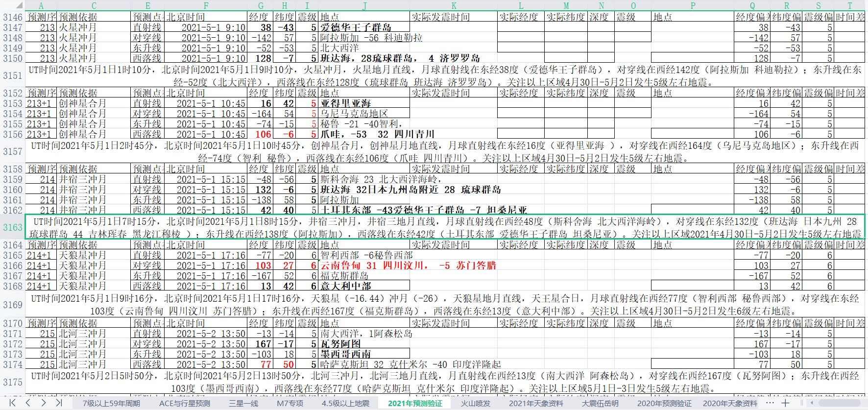Select the 实际发震时间 header in row 3146
Screen dimensions: 868x410
tap(454, 17)
